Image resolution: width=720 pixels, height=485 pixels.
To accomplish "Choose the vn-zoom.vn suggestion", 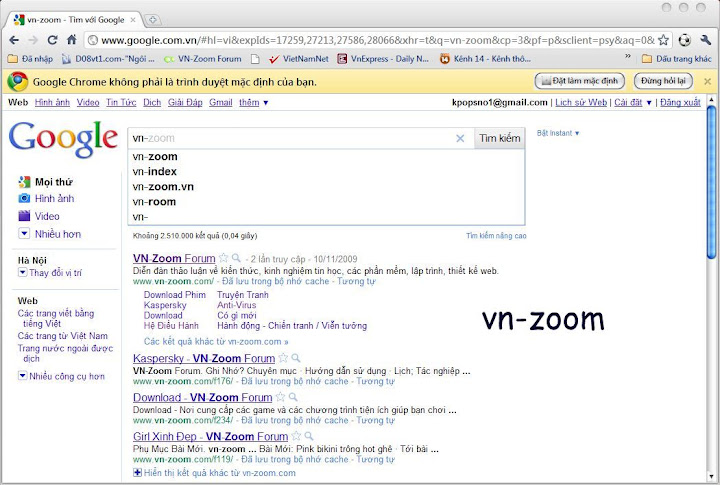I will 326,187.
